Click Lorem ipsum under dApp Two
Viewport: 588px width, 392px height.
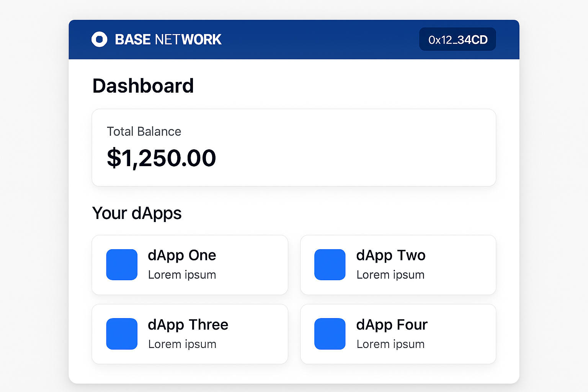point(390,274)
